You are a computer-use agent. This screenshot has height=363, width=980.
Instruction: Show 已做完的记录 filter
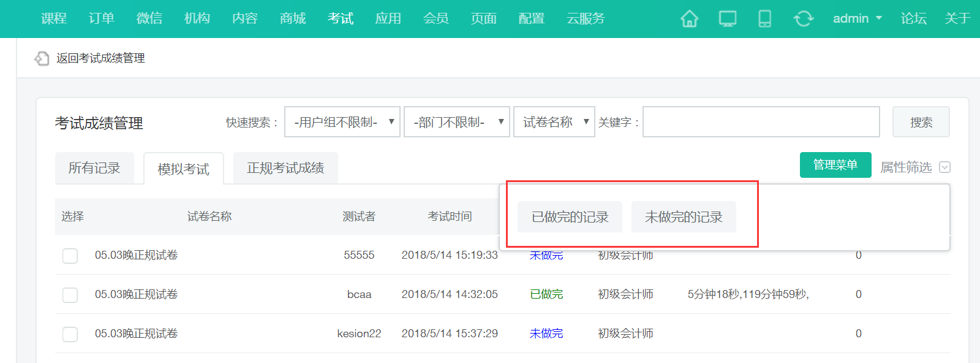570,217
